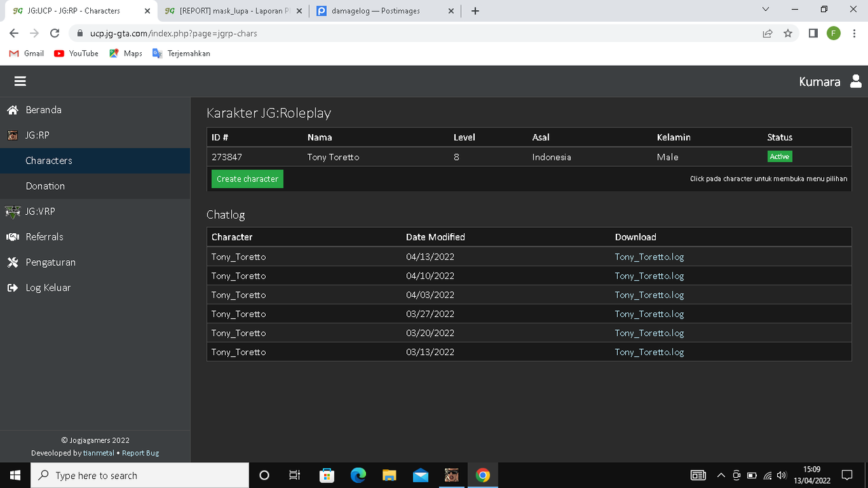This screenshot has height=488, width=868.
Task: Open Task View on taskbar
Action: 295,475
